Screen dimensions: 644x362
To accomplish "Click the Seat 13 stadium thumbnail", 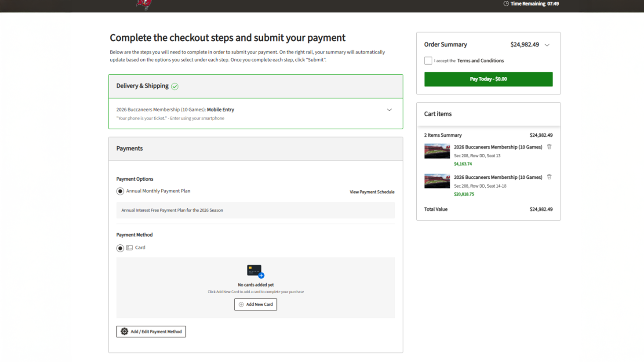I will (437, 151).
